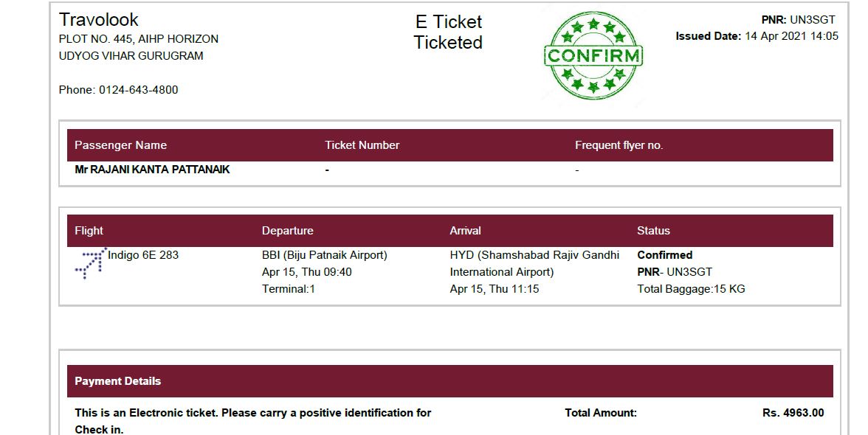Click the Issued Date value
This screenshot has height=435, width=868.
(x=791, y=36)
